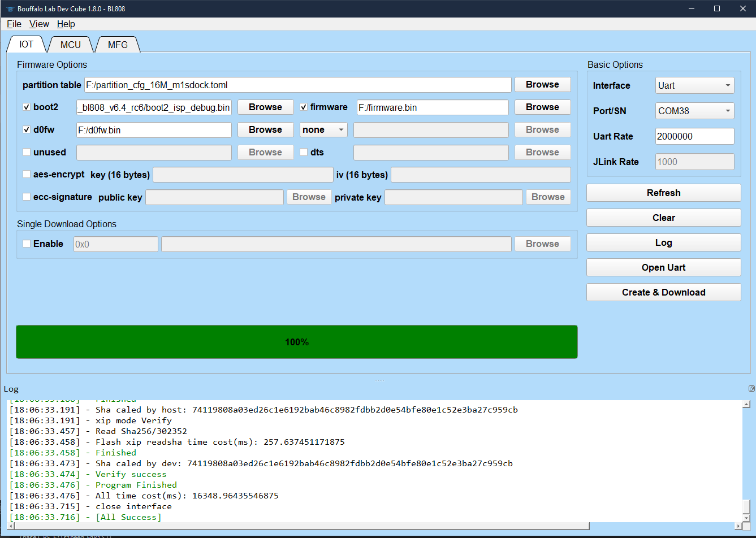Click the firmware path field
Image resolution: width=756 pixels, height=538 pixels.
pos(433,107)
